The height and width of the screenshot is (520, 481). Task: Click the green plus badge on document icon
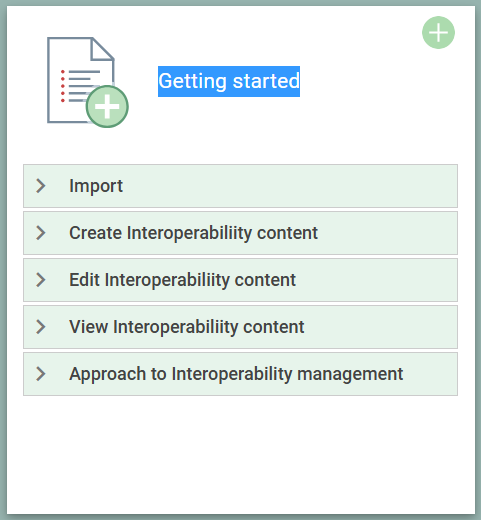[x=107, y=107]
